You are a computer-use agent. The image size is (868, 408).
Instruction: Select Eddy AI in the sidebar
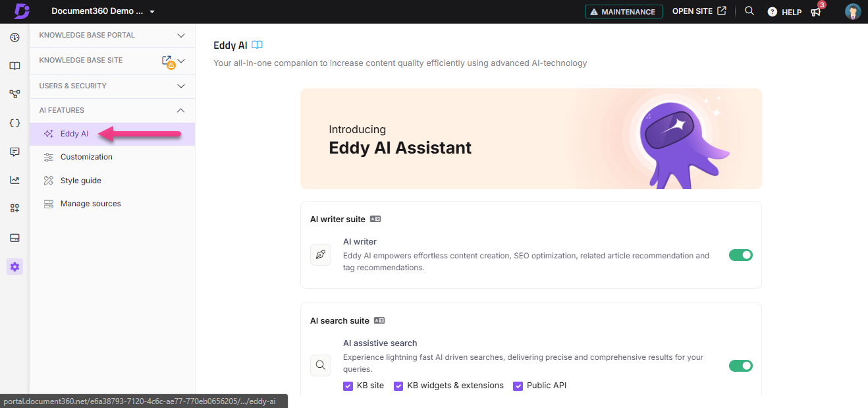pos(112,134)
